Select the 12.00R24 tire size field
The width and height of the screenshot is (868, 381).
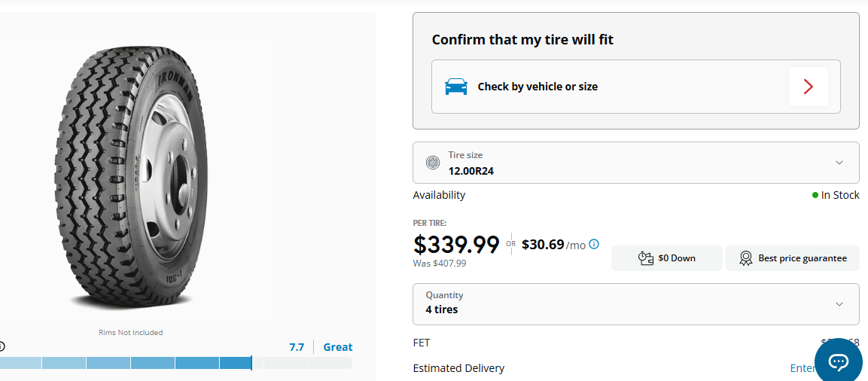tap(636, 163)
